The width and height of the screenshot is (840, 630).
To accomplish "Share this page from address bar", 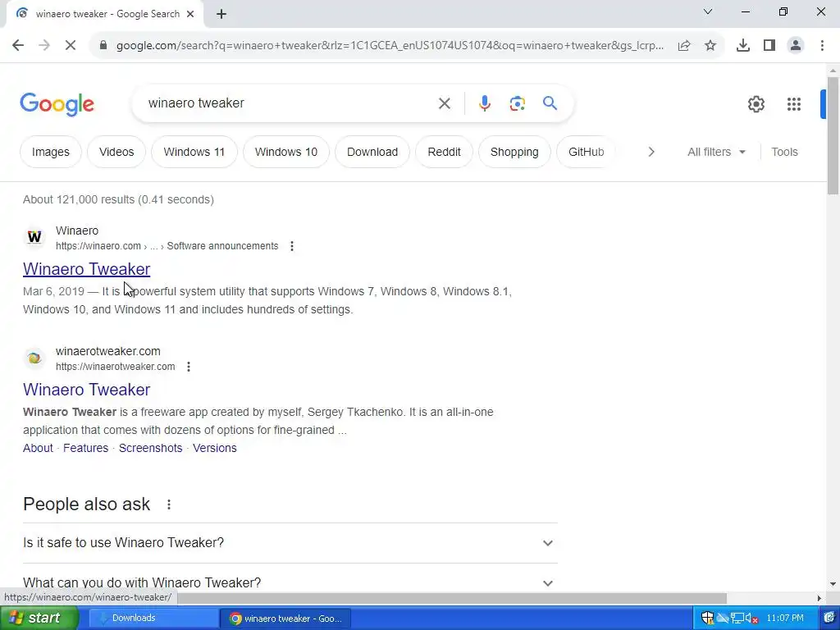I will pyautogui.click(x=683, y=46).
